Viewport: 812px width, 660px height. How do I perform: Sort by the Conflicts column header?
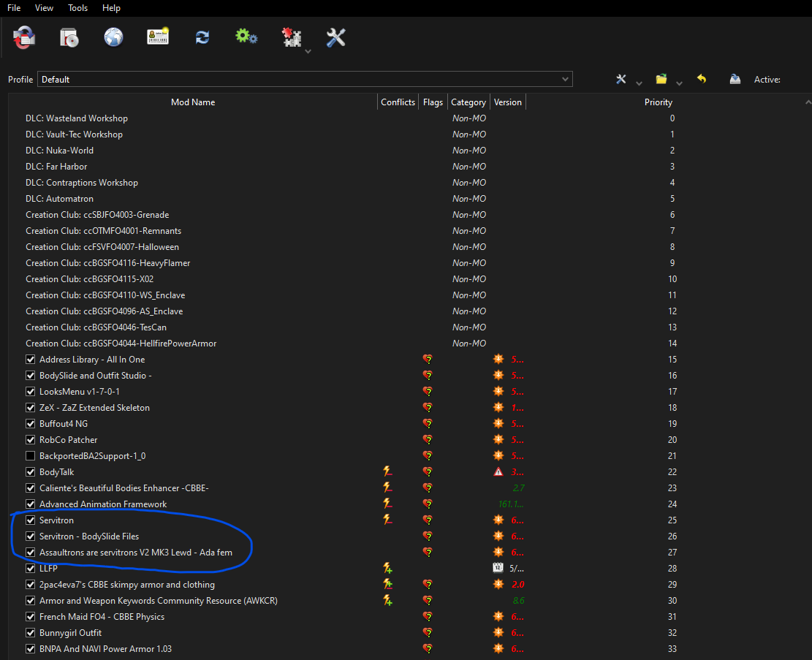click(398, 102)
